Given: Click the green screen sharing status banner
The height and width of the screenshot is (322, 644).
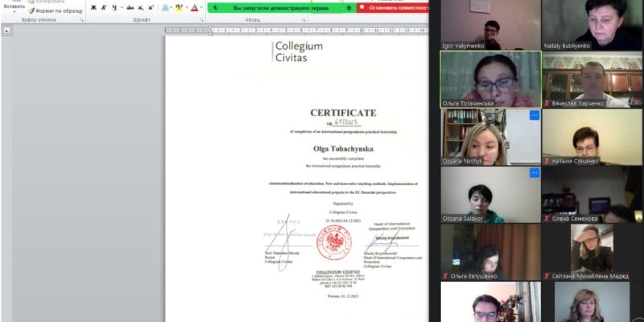Looking at the screenshot, I should coord(282,8).
